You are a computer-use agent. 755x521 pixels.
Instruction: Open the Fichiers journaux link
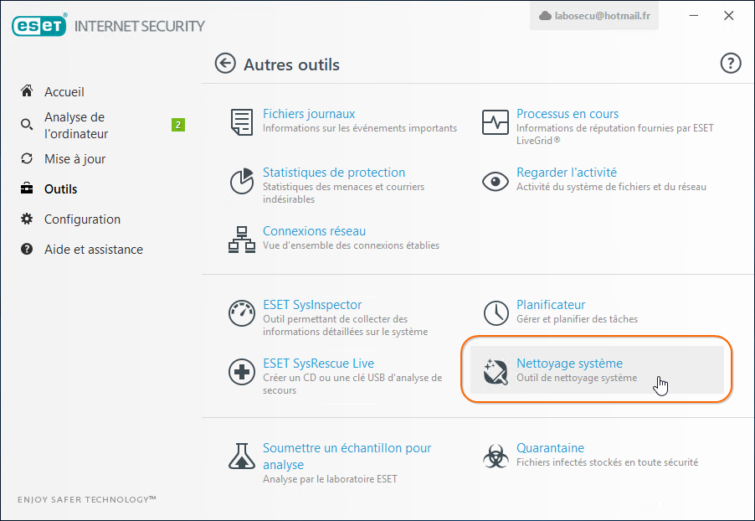click(x=309, y=114)
